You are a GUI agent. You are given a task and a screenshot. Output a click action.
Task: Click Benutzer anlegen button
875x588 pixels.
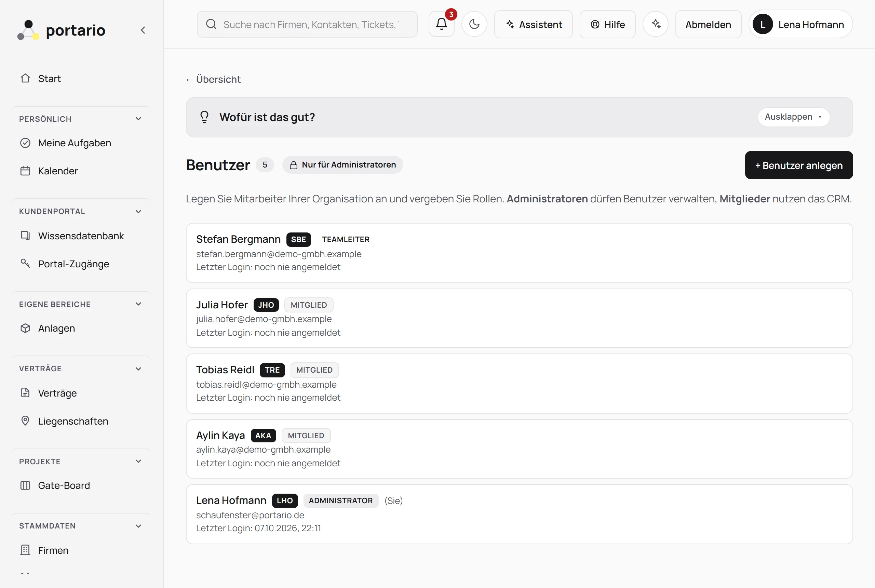point(798,165)
